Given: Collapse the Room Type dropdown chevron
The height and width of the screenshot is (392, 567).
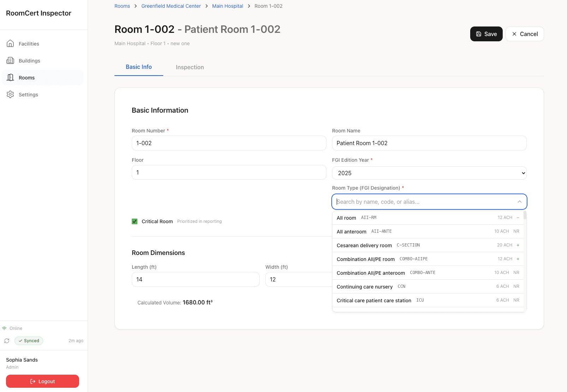Looking at the screenshot, I should coord(520,202).
